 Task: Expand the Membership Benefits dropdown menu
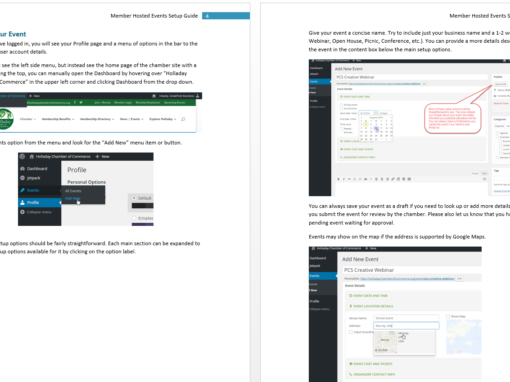pos(58,119)
